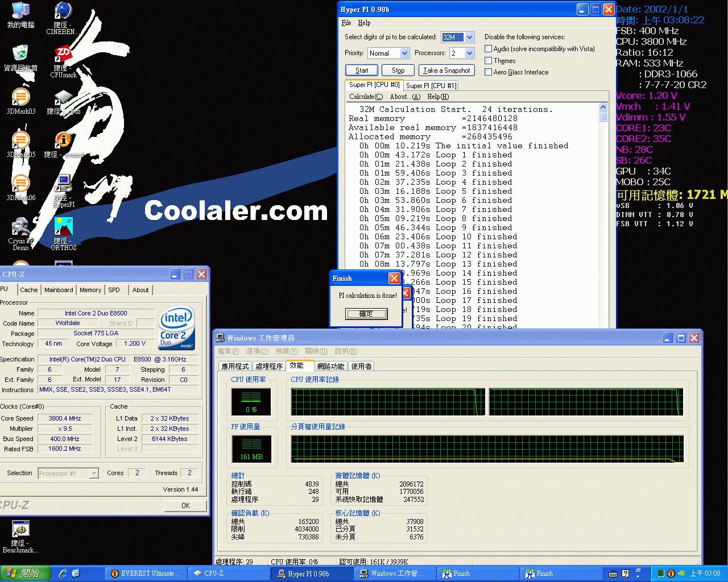Launch the ZD CPUmark shortcut

coord(63,61)
